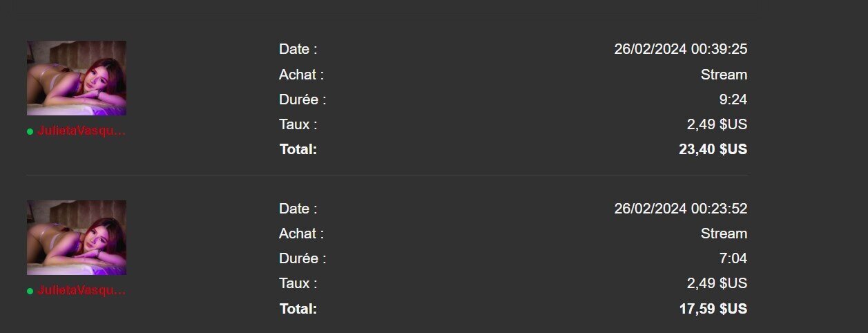868x333 pixels.
Task: Click the JulietaVasqu… username in the 23,40 $US entry
Action: (82, 131)
